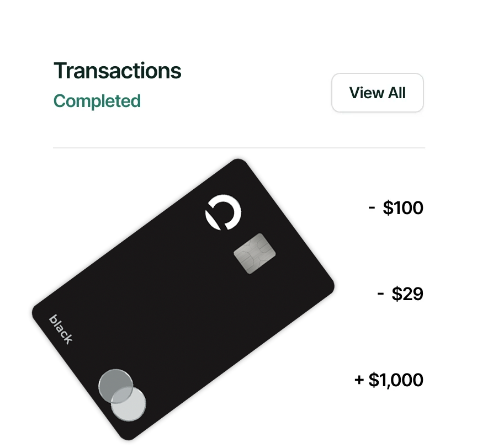The height and width of the screenshot is (448, 477).
Task: Click the divider line under the header
Action: click(239, 148)
